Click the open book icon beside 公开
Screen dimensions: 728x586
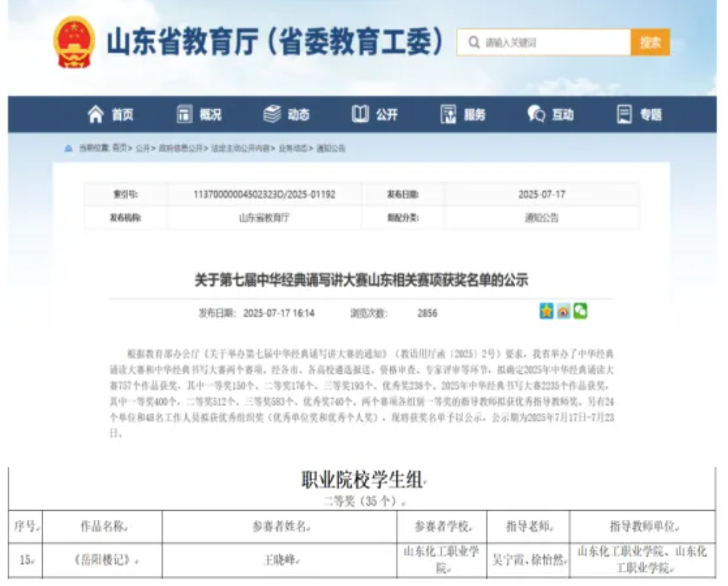tap(360, 114)
